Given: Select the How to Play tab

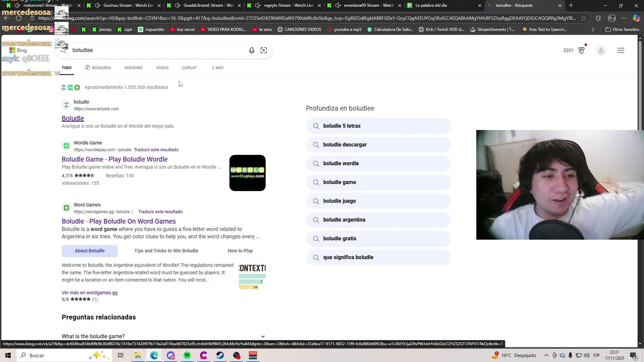Looking at the screenshot, I should click(x=240, y=251).
